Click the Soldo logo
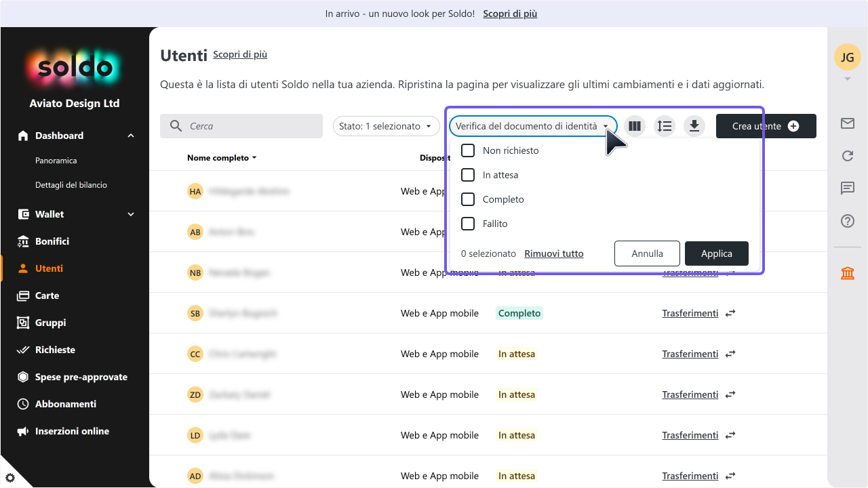The height and width of the screenshot is (488, 868). click(x=75, y=66)
